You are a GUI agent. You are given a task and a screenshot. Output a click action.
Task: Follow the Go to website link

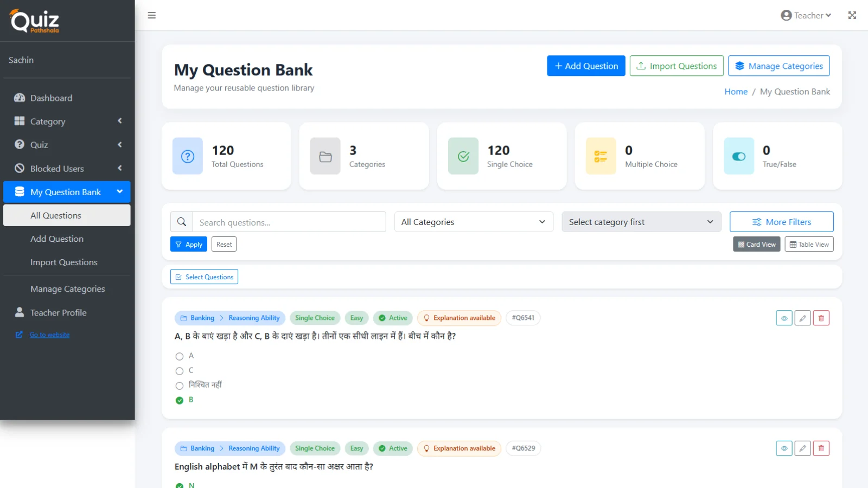49,335
